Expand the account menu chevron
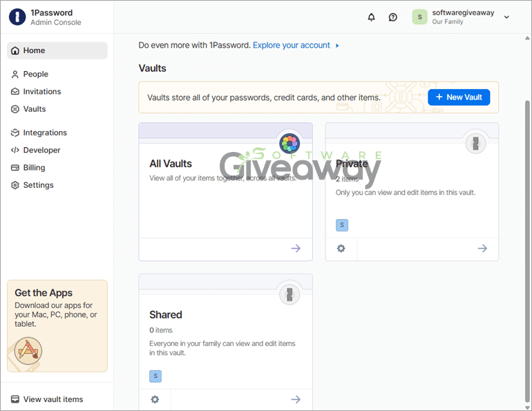The height and width of the screenshot is (411, 532). coord(506,17)
